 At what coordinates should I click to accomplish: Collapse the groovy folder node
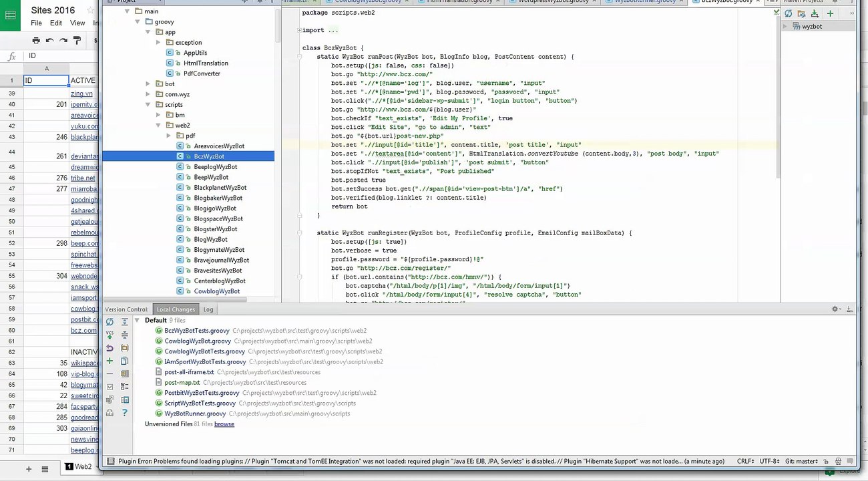[x=138, y=22]
